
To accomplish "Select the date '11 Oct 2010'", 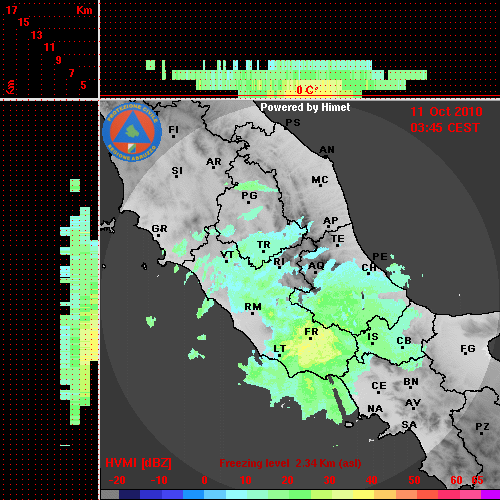I will pos(446,112).
